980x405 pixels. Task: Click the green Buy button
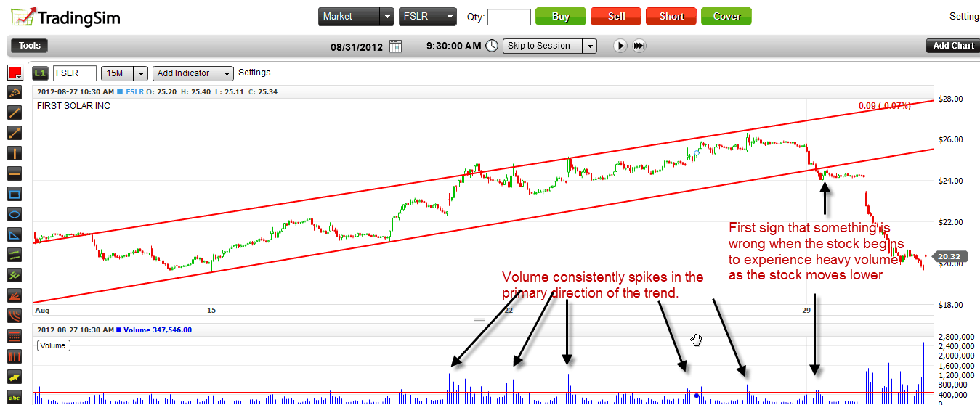560,17
